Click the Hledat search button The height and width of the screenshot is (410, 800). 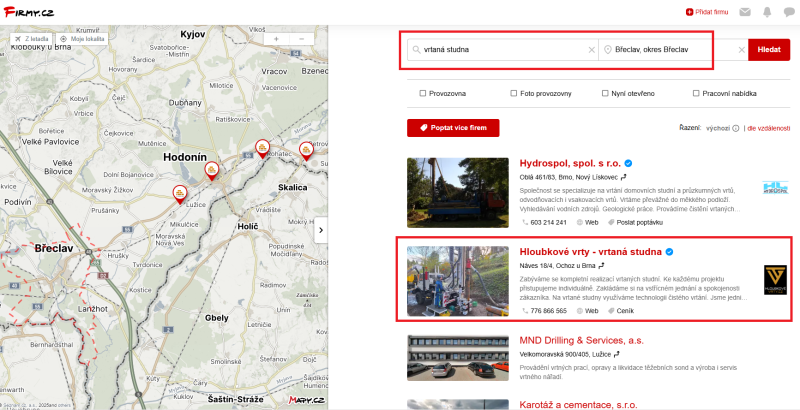769,50
